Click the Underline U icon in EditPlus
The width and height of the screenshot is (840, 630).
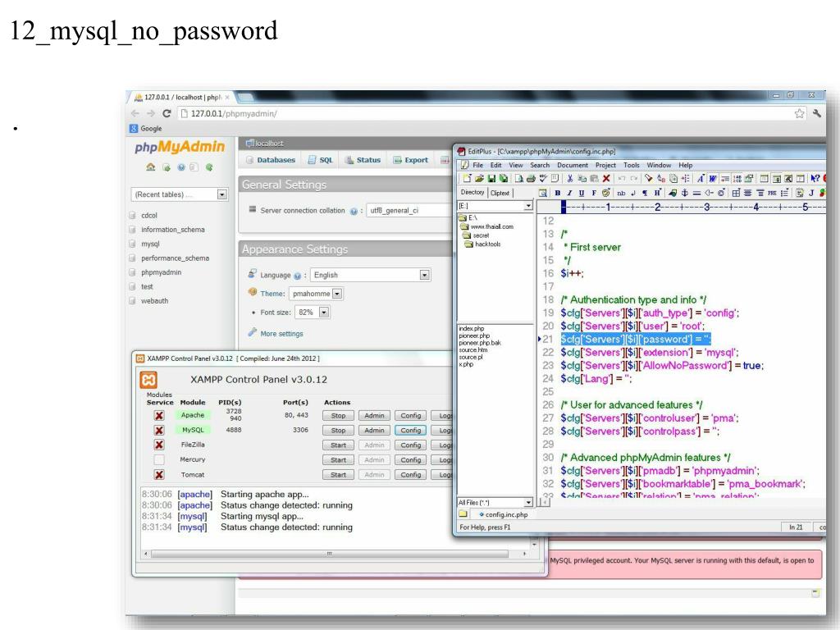582,193
